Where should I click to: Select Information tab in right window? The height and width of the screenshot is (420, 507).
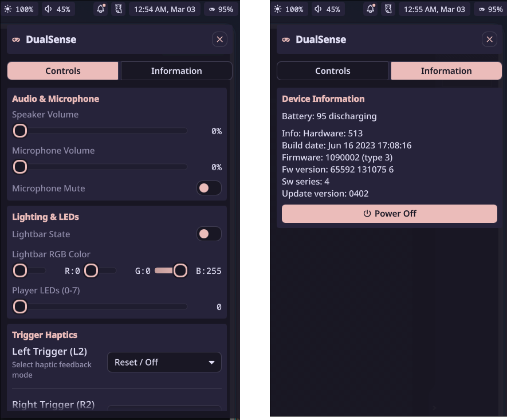pyautogui.click(x=446, y=71)
